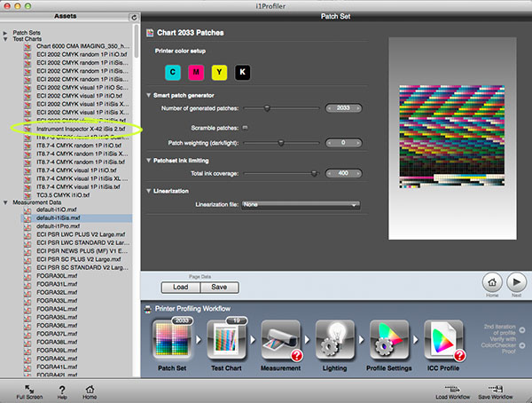This screenshot has width=532, height=403.
Task: Select Instrument Inspector X-42 iSis 2.txf
Action: coord(81,129)
